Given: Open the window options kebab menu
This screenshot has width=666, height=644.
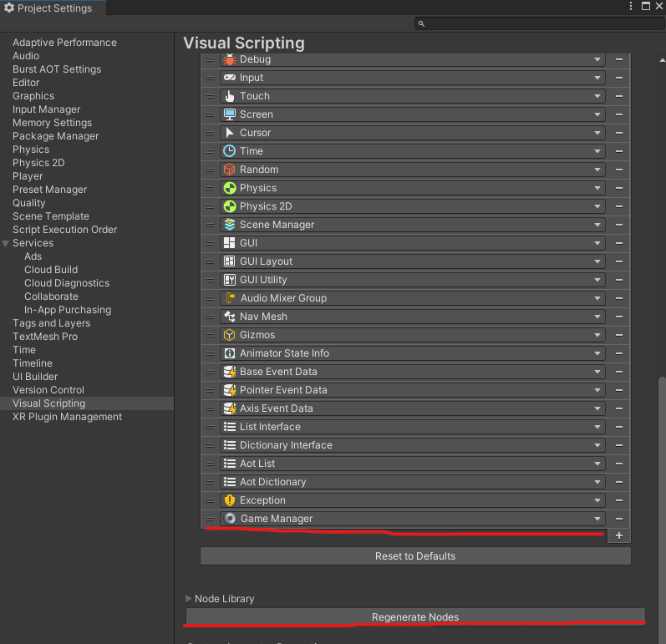Looking at the screenshot, I should pyautogui.click(x=631, y=6).
